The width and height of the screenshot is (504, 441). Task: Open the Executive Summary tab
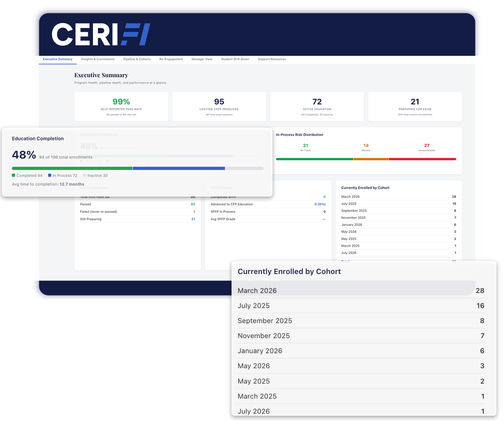[58, 59]
